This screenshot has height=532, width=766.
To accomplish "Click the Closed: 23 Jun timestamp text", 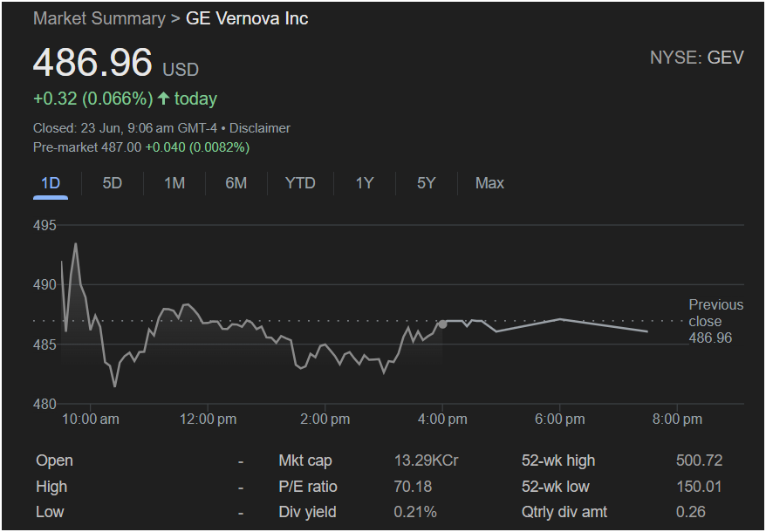I will point(125,128).
